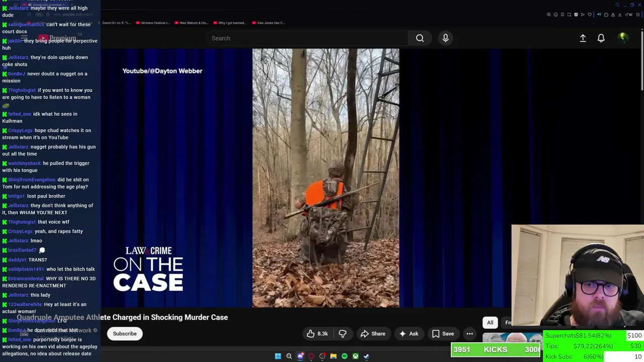644x362 pixels.
Task: Open Easy setup sliders icon in toolbar
Action: point(638,15)
